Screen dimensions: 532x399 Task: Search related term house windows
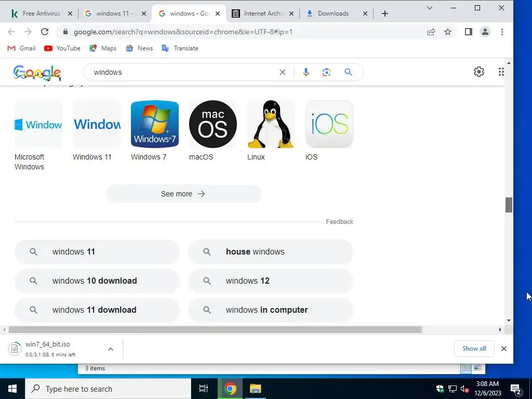270,252
